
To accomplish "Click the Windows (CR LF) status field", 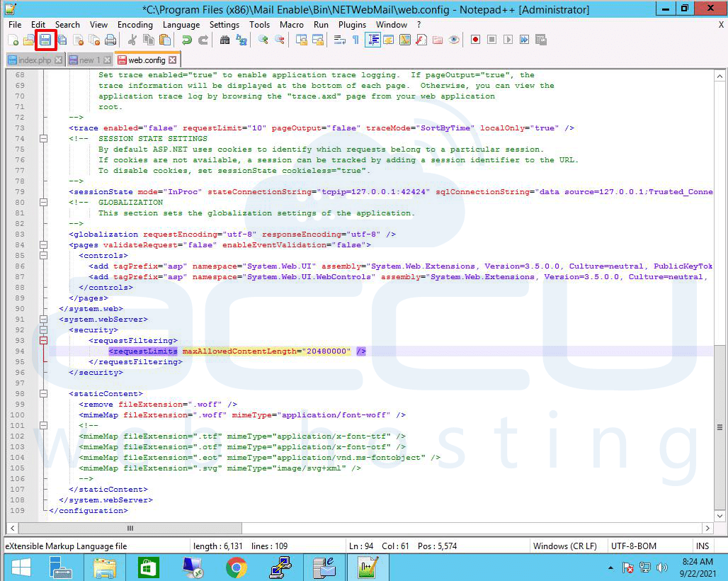I will click(564, 546).
